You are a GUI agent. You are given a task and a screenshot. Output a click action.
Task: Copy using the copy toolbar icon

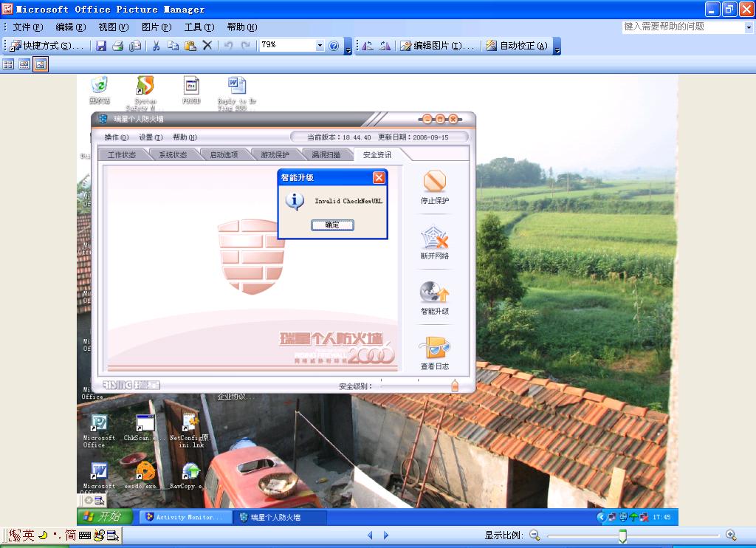click(173, 46)
